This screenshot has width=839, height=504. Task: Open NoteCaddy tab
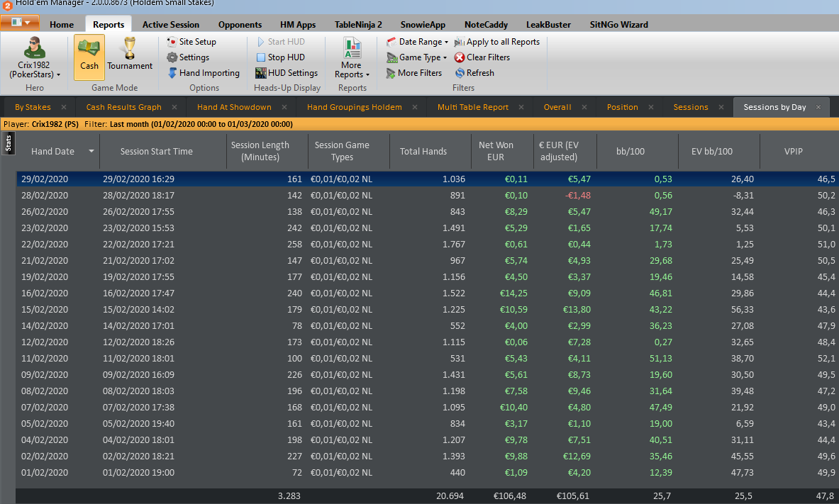(486, 25)
